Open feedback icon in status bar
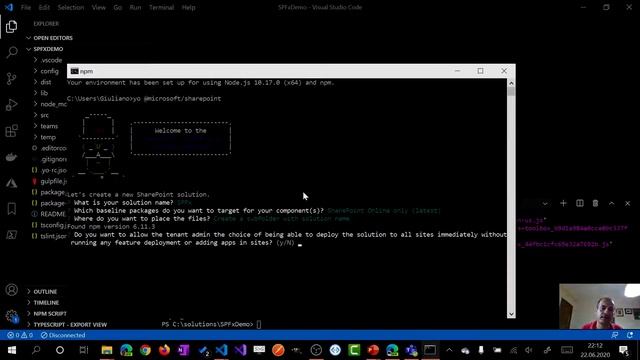Viewport: 640px width, 360px height. coord(615,335)
